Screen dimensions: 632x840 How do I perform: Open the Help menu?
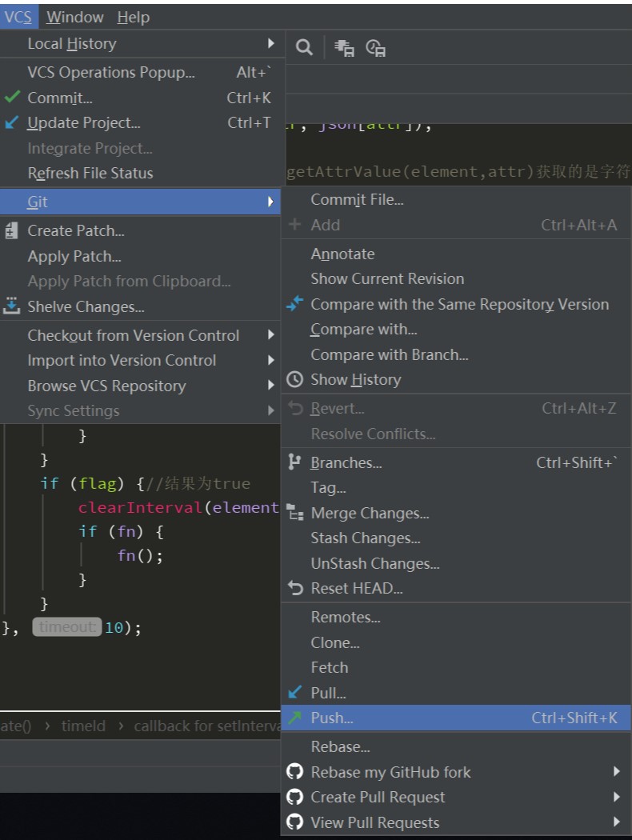pos(134,17)
